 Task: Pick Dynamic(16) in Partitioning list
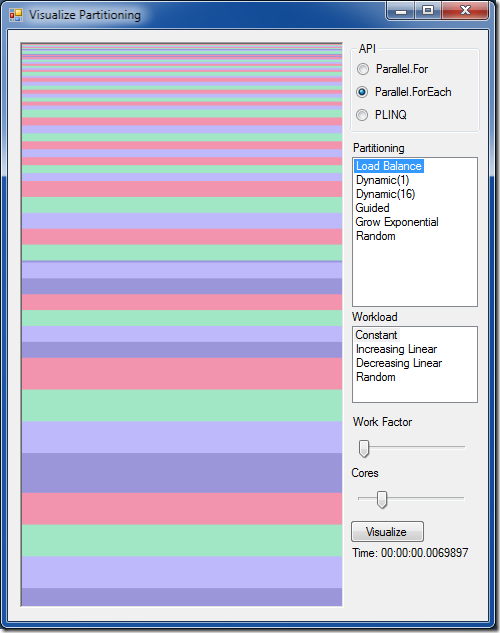tap(385, 194)
